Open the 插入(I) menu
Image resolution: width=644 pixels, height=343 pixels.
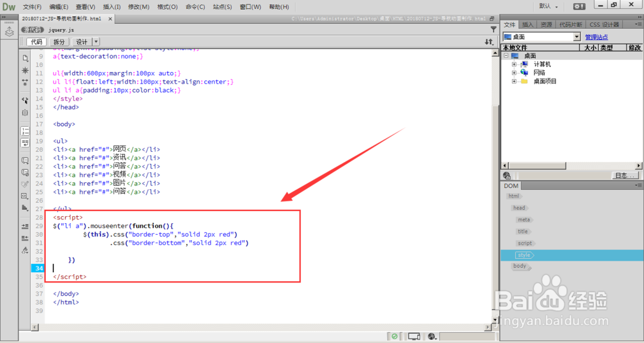[111, 7]
